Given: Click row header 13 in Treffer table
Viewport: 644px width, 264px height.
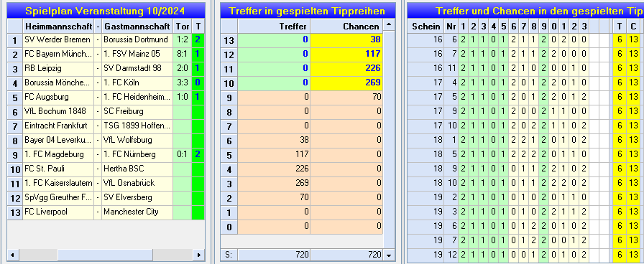Looking at the screenshot, I should [229, 39].
